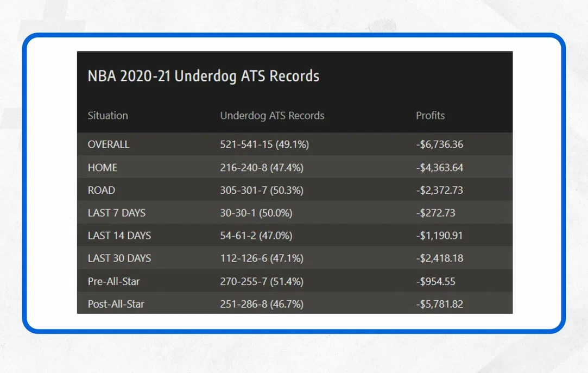This screenshot has height=373, width=588.
Task: Select the ROAD situation row
Action: tap(102, 191)
